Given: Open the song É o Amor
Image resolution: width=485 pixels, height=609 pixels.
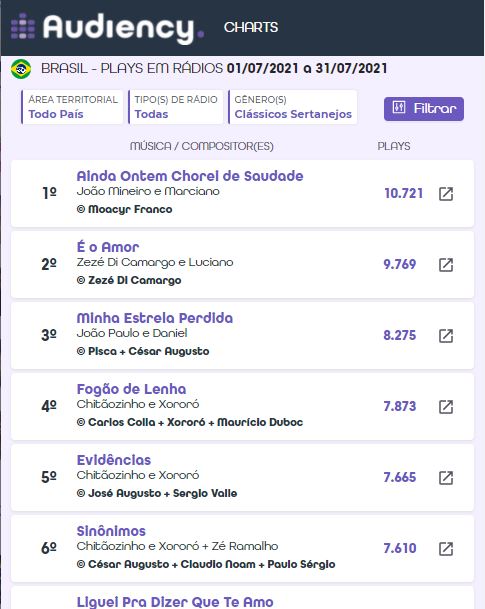Looking at the screenshot, I should pos(108,247).
